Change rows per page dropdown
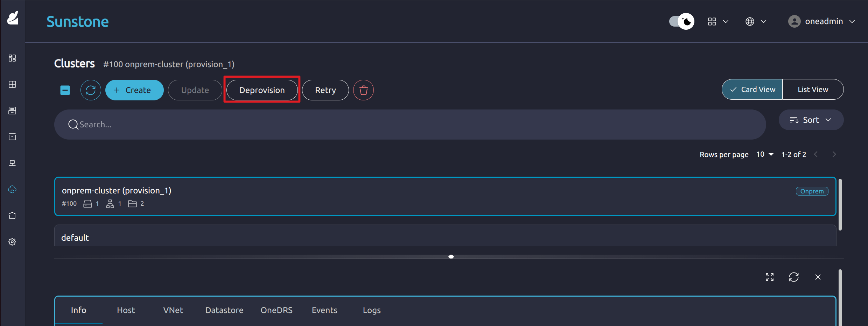This screenshot has width=868, height=326. [765, 154]
